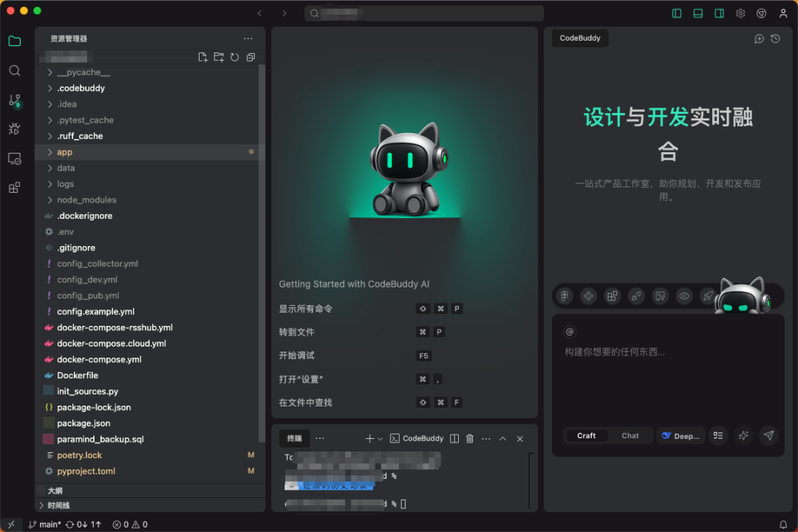Open the CodeBuddy panel tab
Image resolution: width=798 pixels, height=532 pixels.
coord(580,38)
